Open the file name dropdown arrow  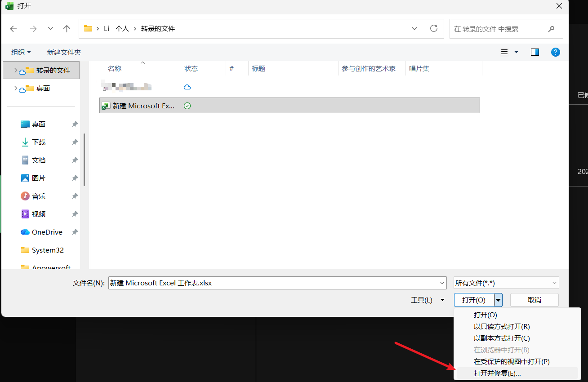(x=442, y=283)
